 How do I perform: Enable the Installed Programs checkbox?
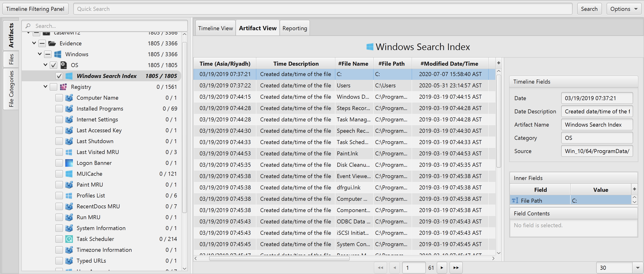(x=59, y=109)
